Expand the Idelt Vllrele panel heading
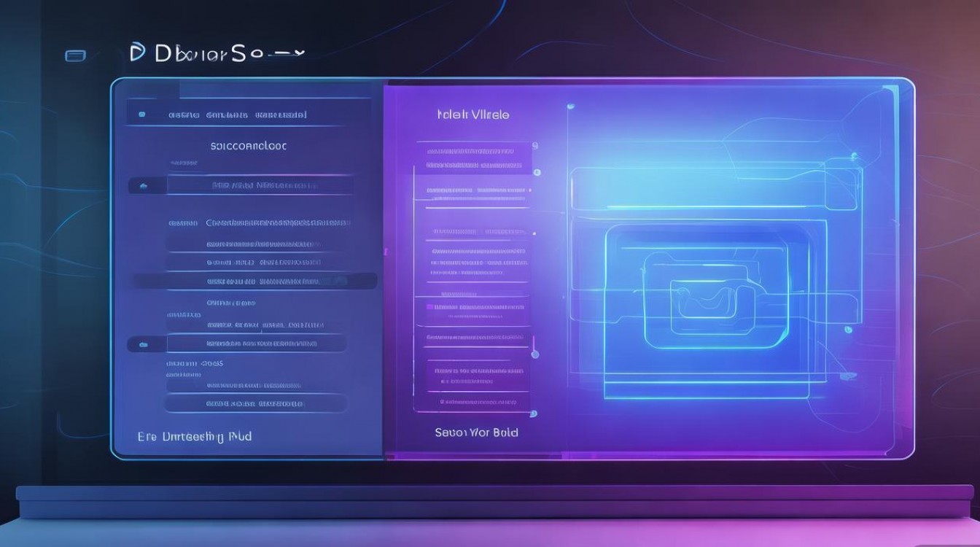Screen dimensions: 980x547 (x=472, y=115)
